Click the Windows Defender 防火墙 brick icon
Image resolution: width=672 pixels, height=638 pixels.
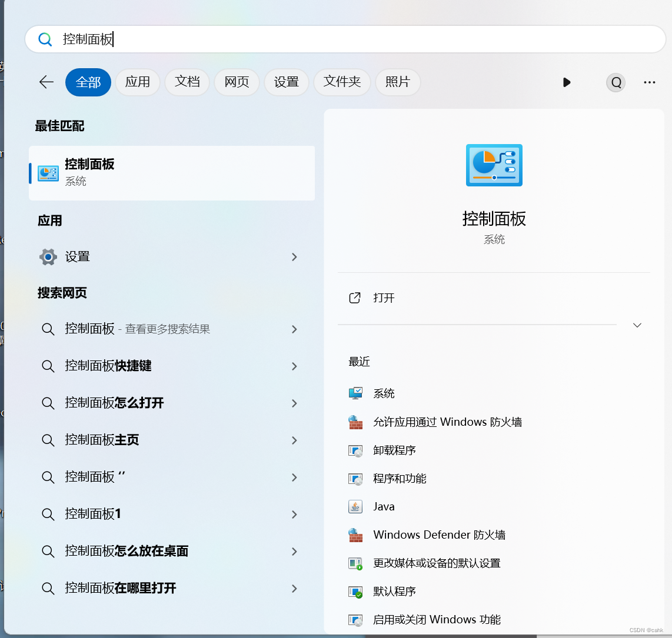point(355,535)
